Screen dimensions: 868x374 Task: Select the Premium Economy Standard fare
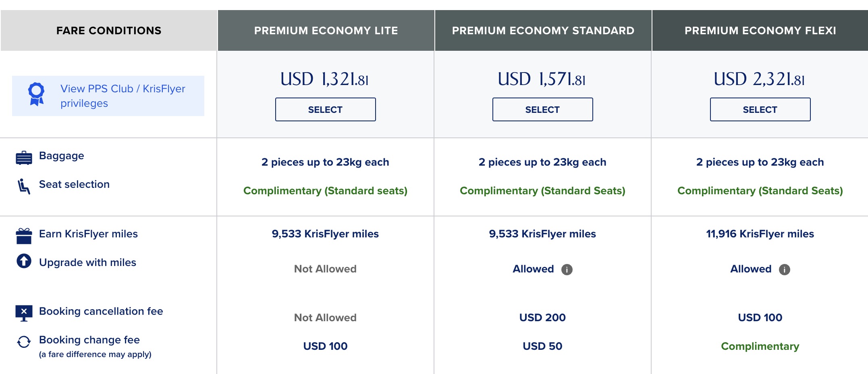[542, 109]
